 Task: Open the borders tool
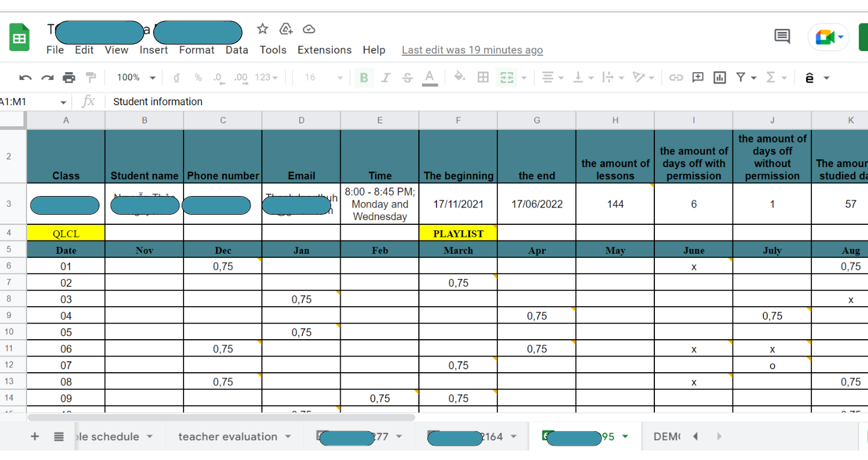[483, 77]
